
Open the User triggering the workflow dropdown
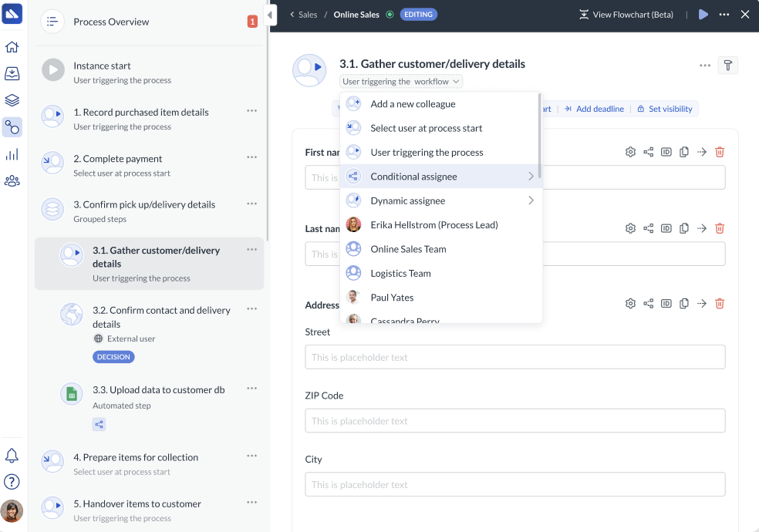(x=401, y=81)
